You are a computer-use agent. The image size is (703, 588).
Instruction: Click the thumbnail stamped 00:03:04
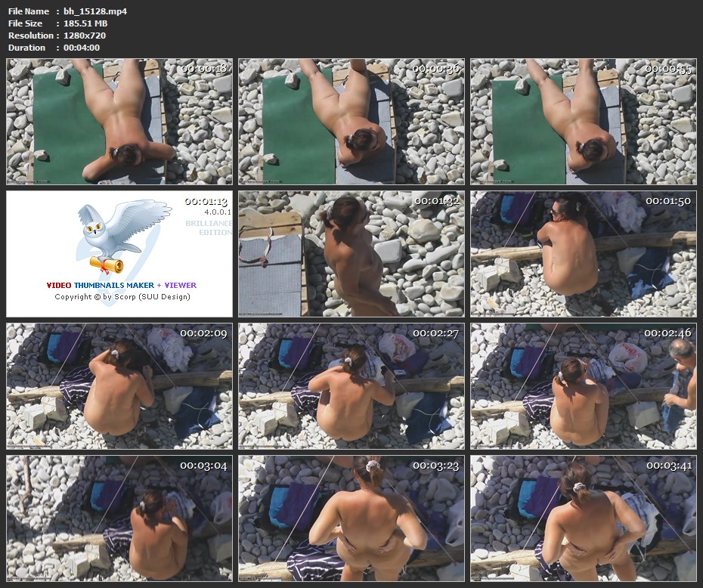[119, 518]
